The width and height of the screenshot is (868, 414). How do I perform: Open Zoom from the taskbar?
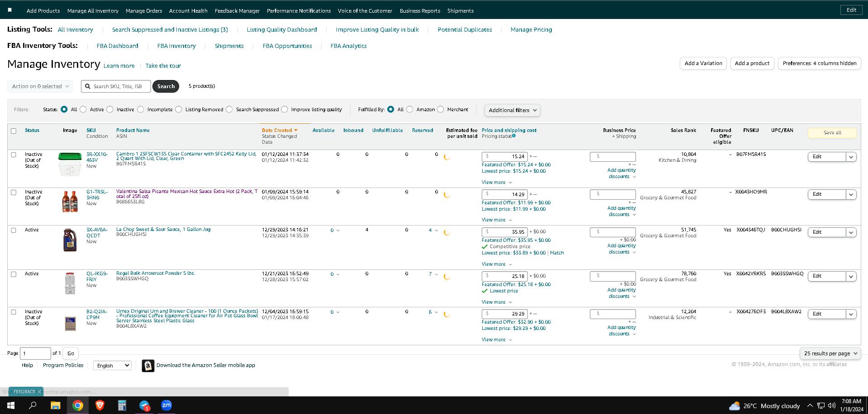166,405
